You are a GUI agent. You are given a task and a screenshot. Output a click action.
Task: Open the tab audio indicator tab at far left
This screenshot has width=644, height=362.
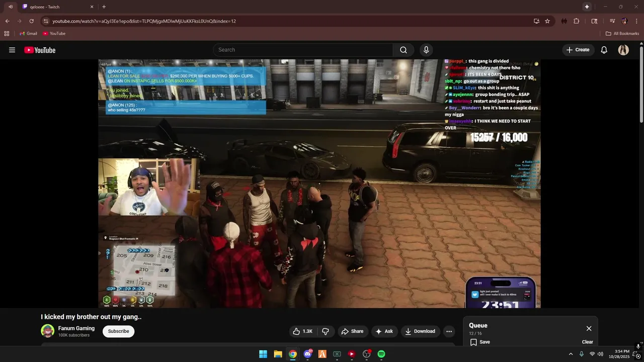pyautogui.click(x=10, y=7)
